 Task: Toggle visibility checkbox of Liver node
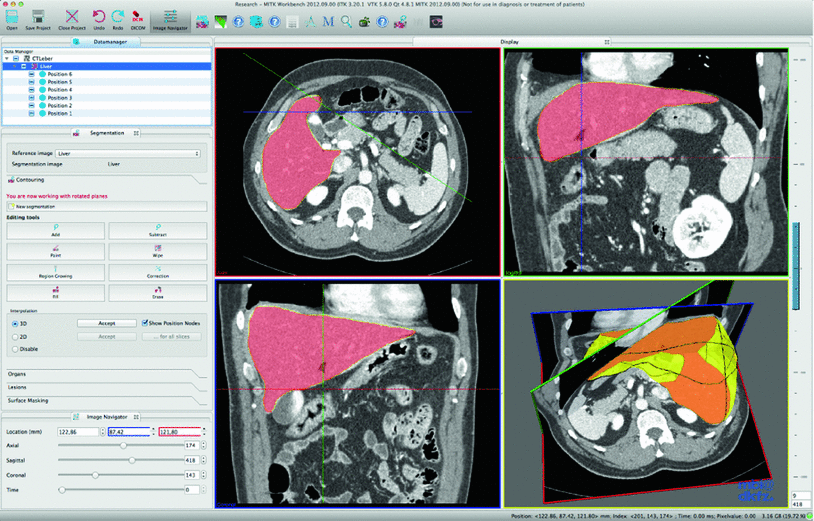coord(24,66)
